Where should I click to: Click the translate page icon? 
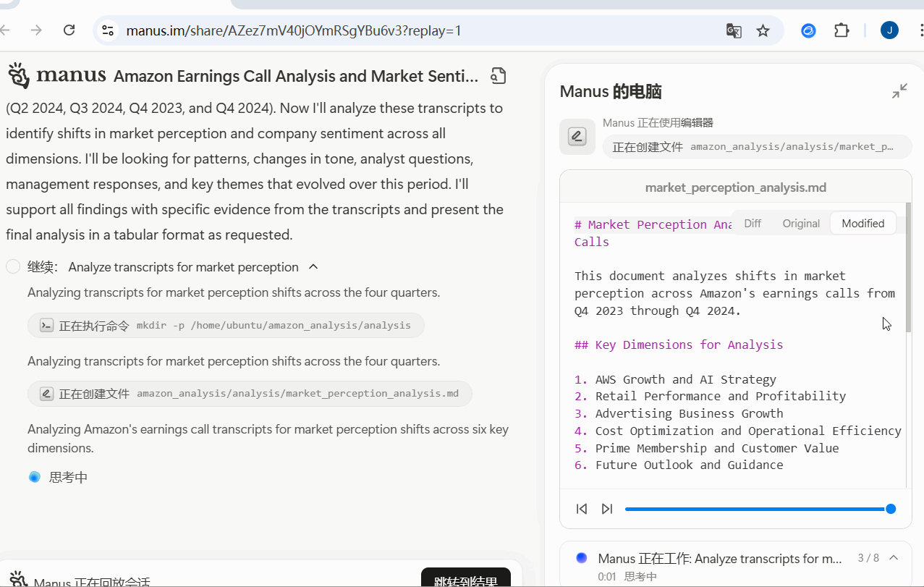(734, 30)
